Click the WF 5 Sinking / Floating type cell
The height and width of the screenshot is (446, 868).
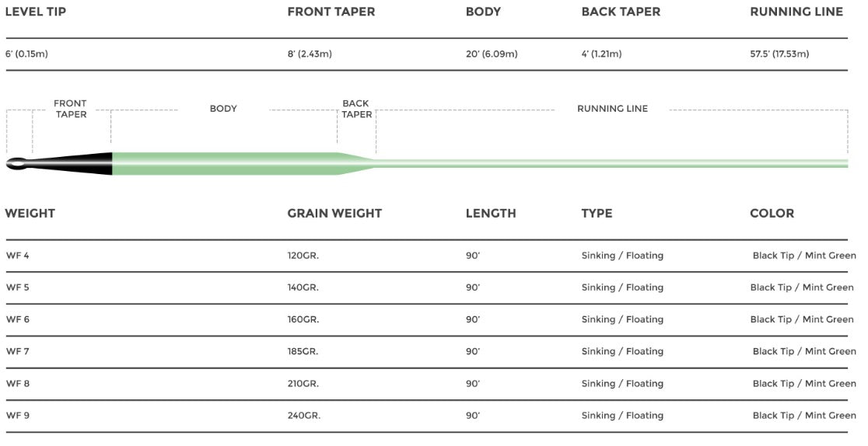(622, 287)
